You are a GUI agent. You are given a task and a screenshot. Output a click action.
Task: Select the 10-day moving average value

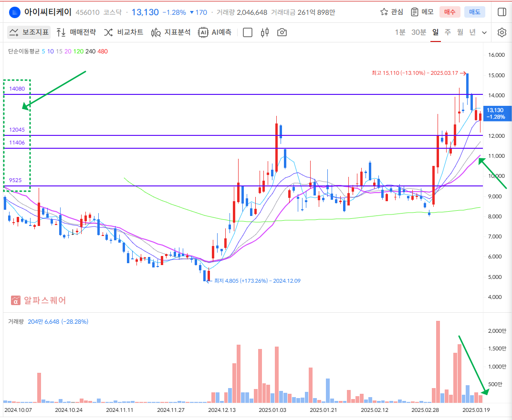50,51
